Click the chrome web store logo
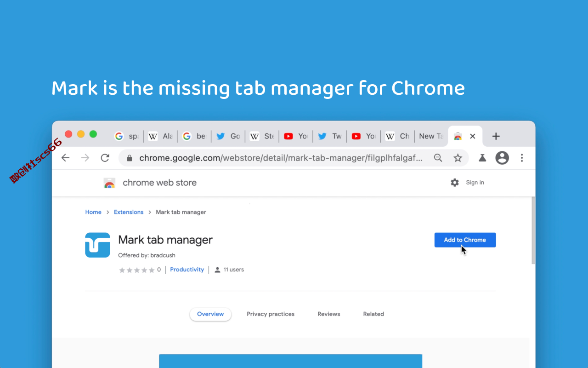Viewport: 588px width, 368px height. 109,183
